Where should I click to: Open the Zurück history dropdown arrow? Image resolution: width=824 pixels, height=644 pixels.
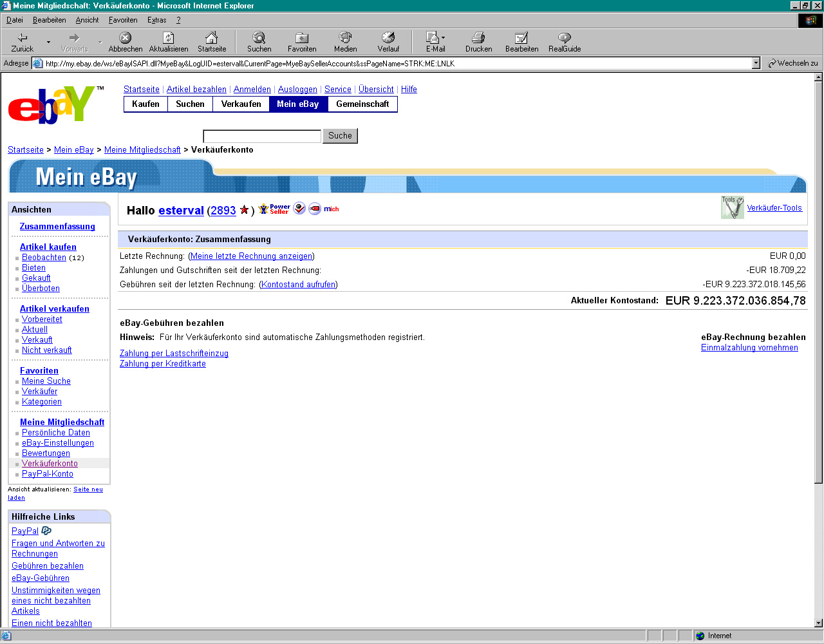tap(48, 43)
